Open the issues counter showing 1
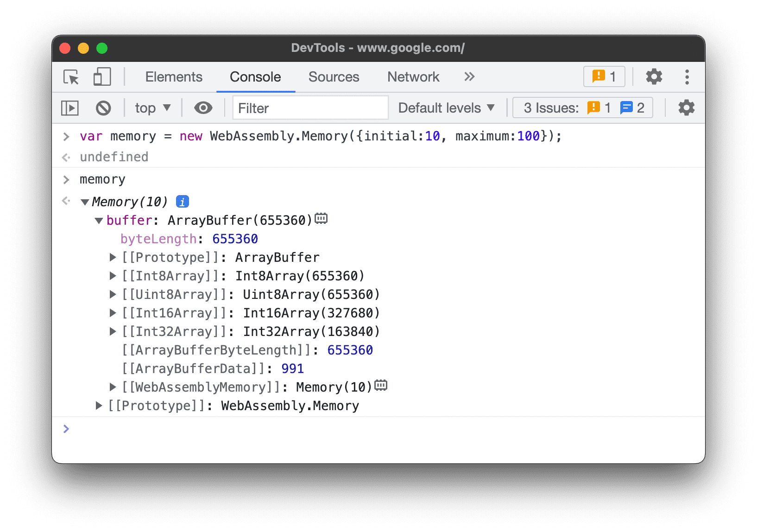The width and height of the screenshot is (757, 532). pyautogui.click(x=604, y=76)
